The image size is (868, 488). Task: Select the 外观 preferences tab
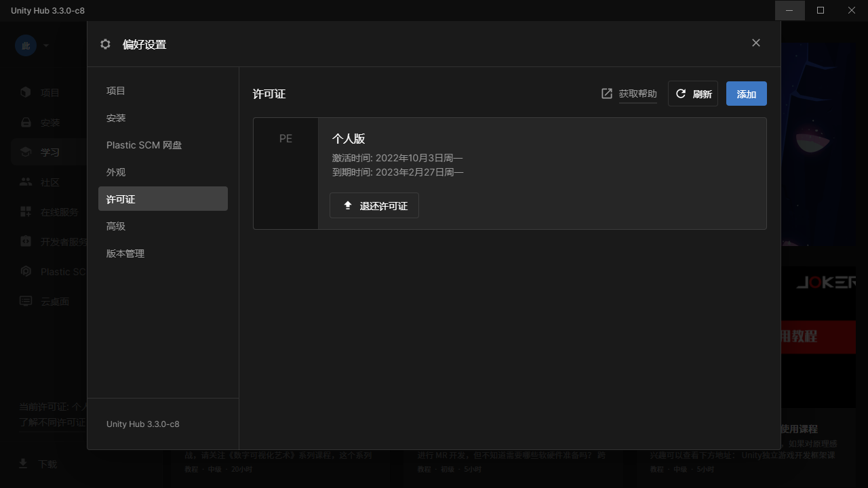point(163,172)
